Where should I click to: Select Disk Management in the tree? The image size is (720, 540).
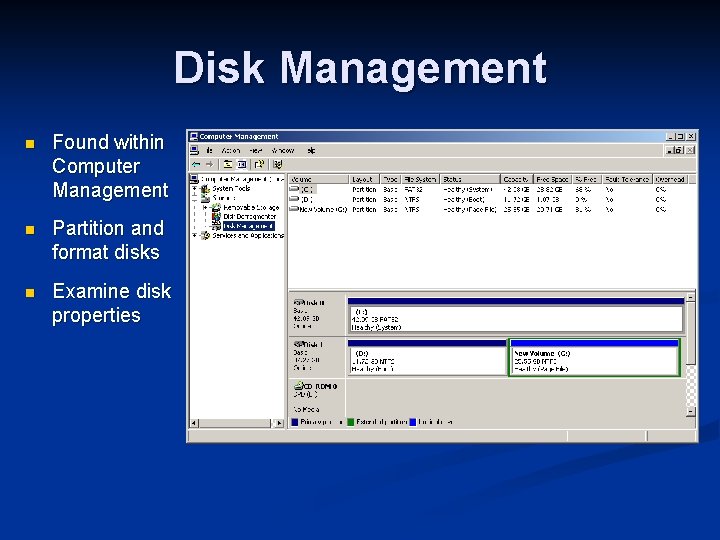[x=248, y=226]
